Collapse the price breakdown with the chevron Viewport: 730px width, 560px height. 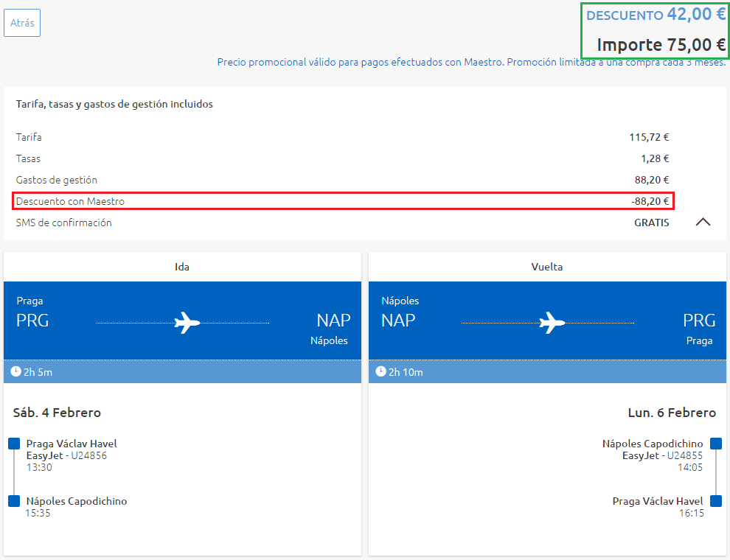point(703,223)
